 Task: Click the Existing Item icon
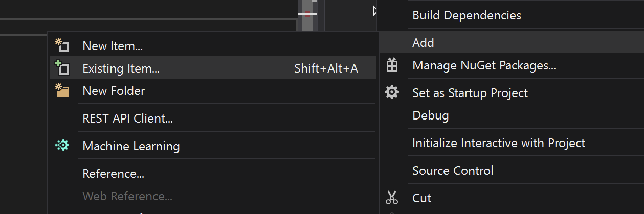tap(62, 68)
